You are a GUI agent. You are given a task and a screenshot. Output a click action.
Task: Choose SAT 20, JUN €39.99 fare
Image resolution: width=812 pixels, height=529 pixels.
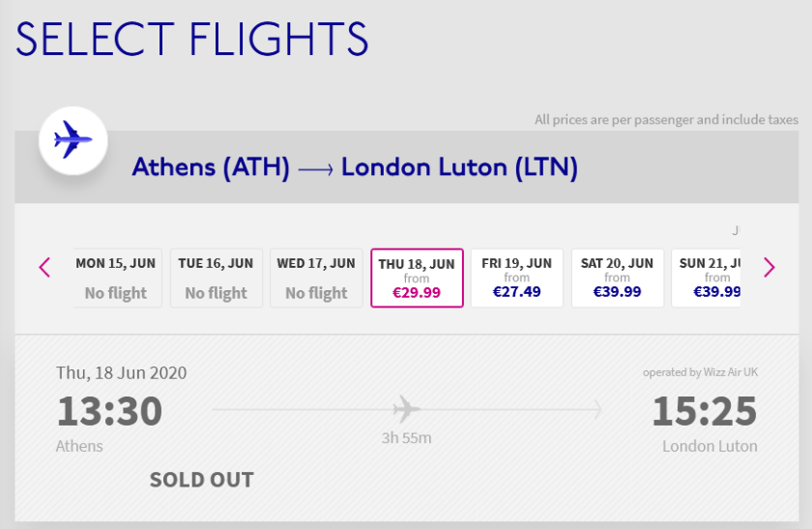618,278
